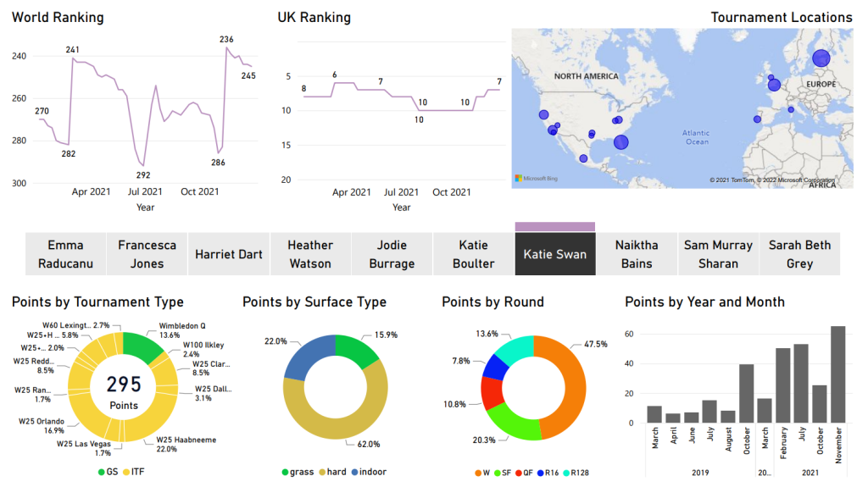
Task: Select Emma Raducanu in player slicer
Action: click(65, 254)
